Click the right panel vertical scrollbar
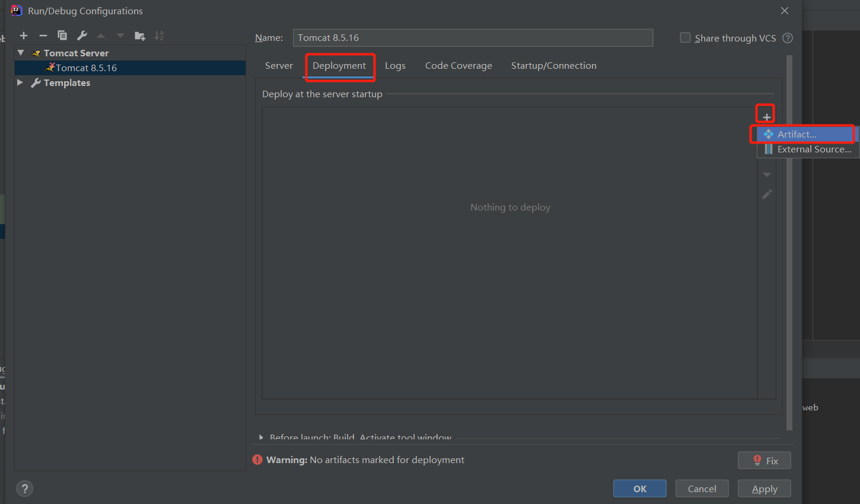860x504 pixels. tap(789, 242)
